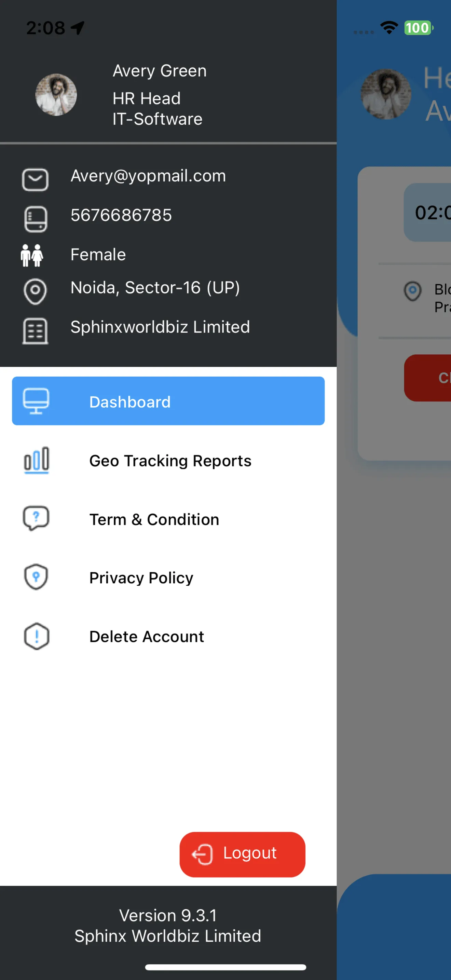451x980 pixels.
Task: Open the Dashboard menu item
Action: (168, 401)
